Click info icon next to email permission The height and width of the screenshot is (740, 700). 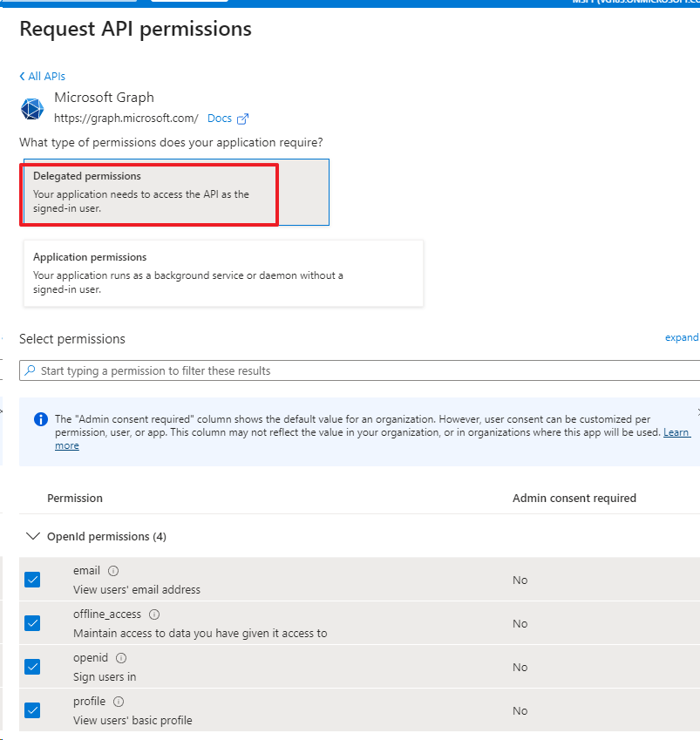pyautogui.click(x=113, y=571)
